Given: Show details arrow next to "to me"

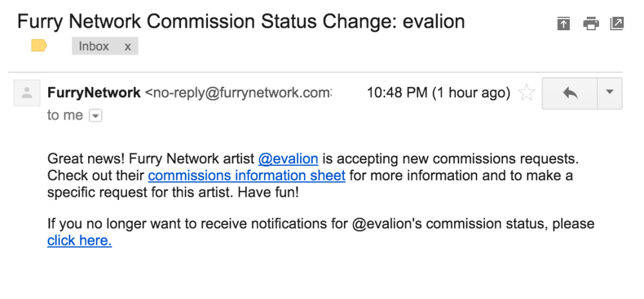Looking at the screenshot, I should (x=95, y=116).
